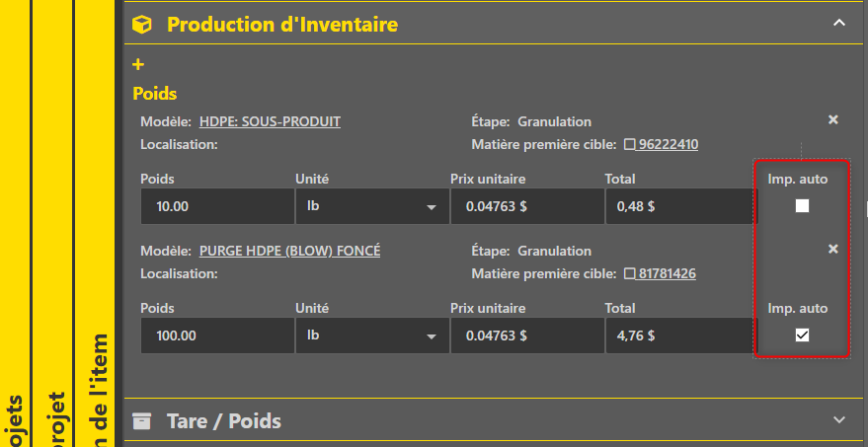The height and width of the screenshot is (447, 868).
Task: Click copy icon beside 96222410
Action: pos(629,145)
